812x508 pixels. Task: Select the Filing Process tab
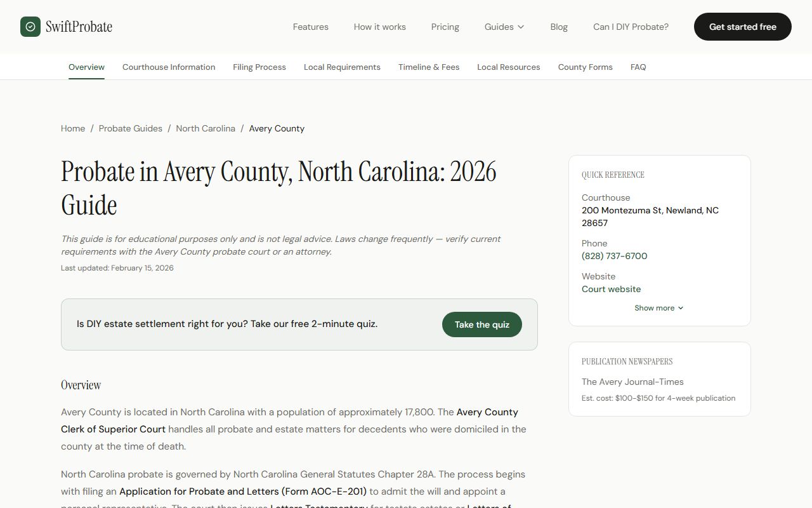click(259, 67)
